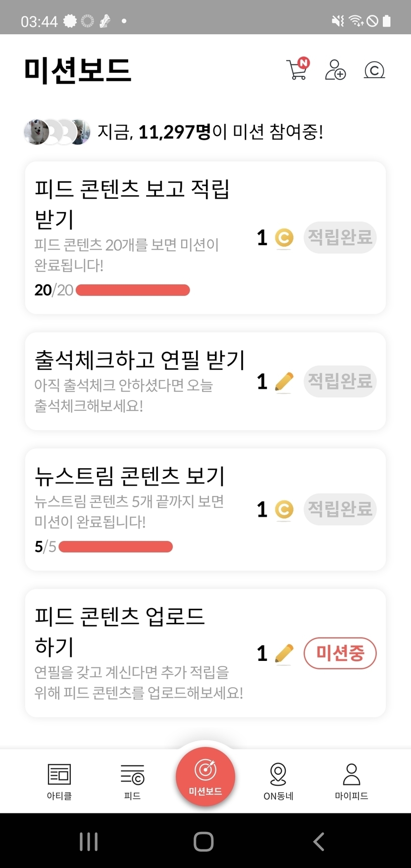Open the shopping cart icon
Screen dimensions: 411x868
click(297, 69)
